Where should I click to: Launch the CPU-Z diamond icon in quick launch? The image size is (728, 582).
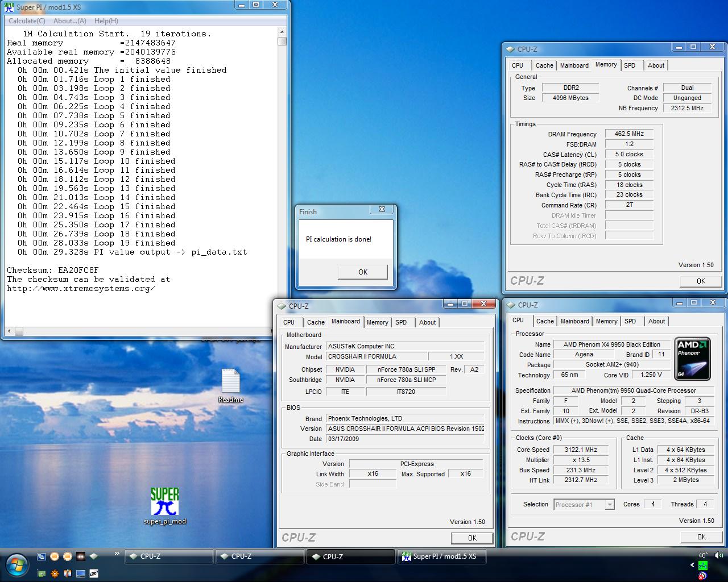tap(93, 556)
